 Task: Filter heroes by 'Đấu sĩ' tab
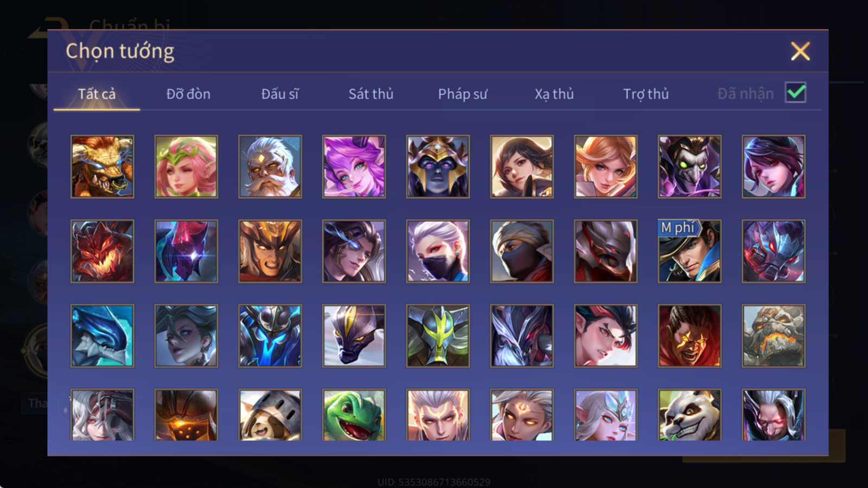click(x=280, y=94)
